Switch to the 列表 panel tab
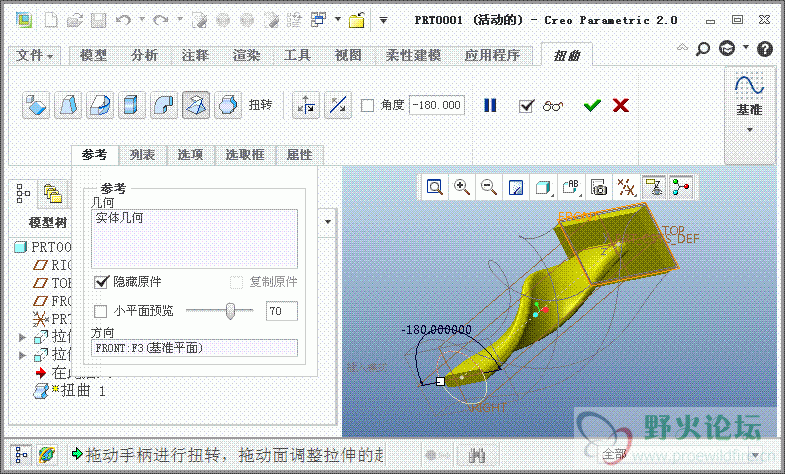Screen dimensions: 785x474 tap(142, 155)
